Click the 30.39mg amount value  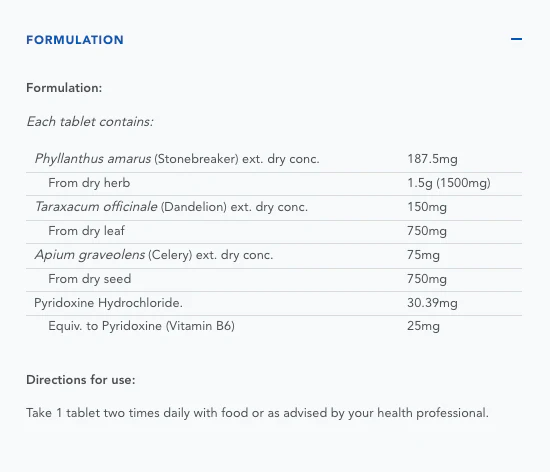point(432,303)
